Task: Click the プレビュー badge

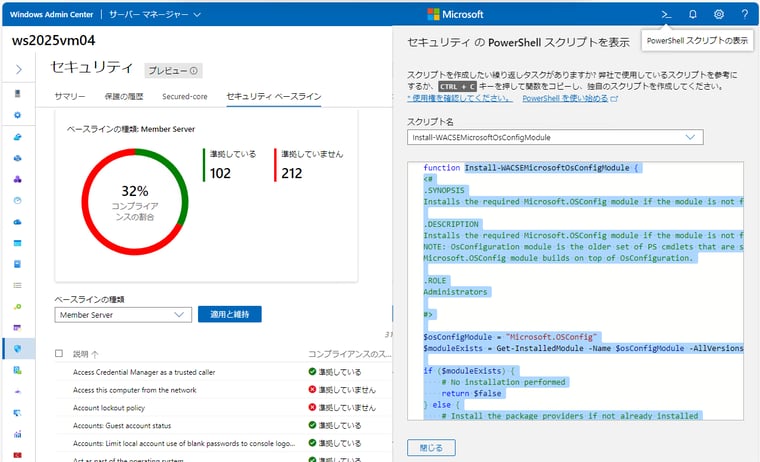Action: 173,71
